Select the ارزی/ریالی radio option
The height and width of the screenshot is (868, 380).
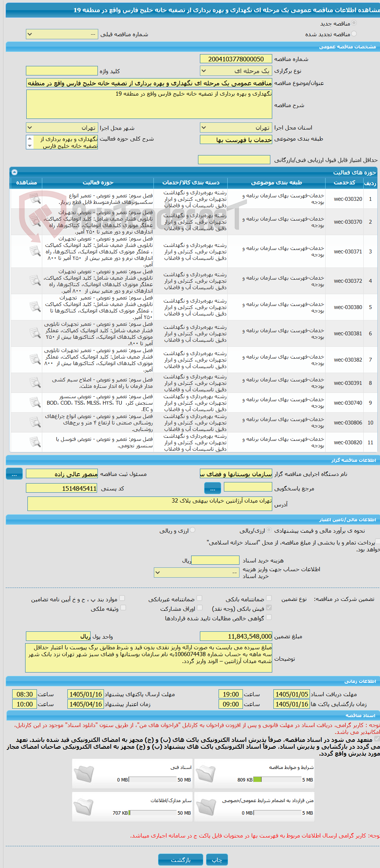click(x=269, y=530)
